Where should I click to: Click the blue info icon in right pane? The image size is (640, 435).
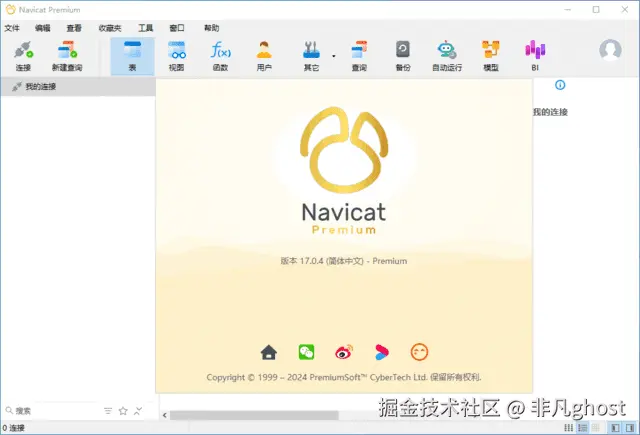[x=560, y=85]
